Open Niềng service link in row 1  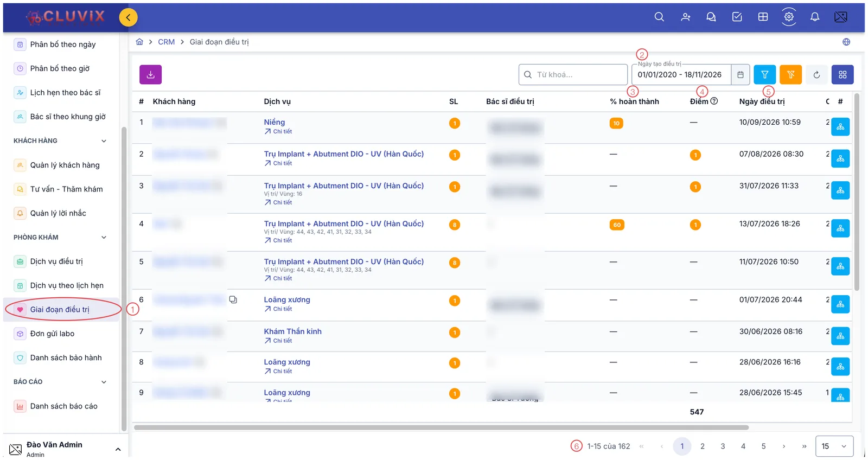point(275,122)
